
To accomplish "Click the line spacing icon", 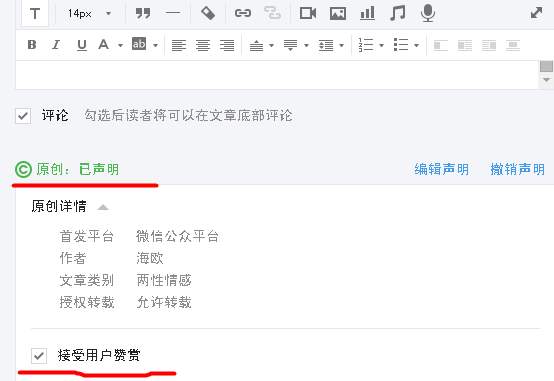I will point(326,45).
